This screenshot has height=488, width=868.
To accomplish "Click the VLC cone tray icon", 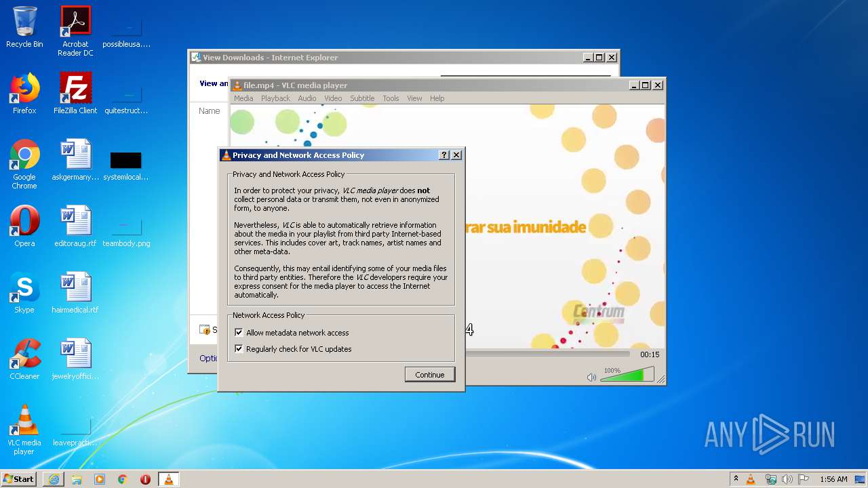I will [751, 479].
